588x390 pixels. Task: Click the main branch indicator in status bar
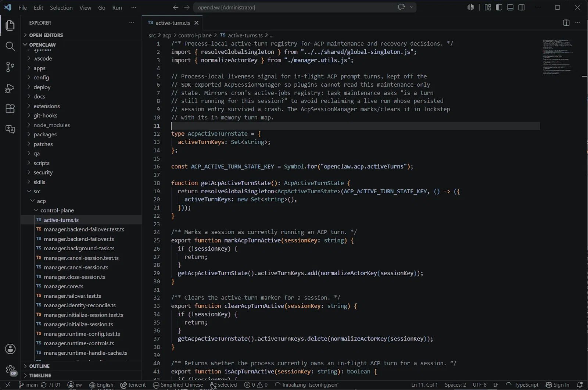(28, 385)
